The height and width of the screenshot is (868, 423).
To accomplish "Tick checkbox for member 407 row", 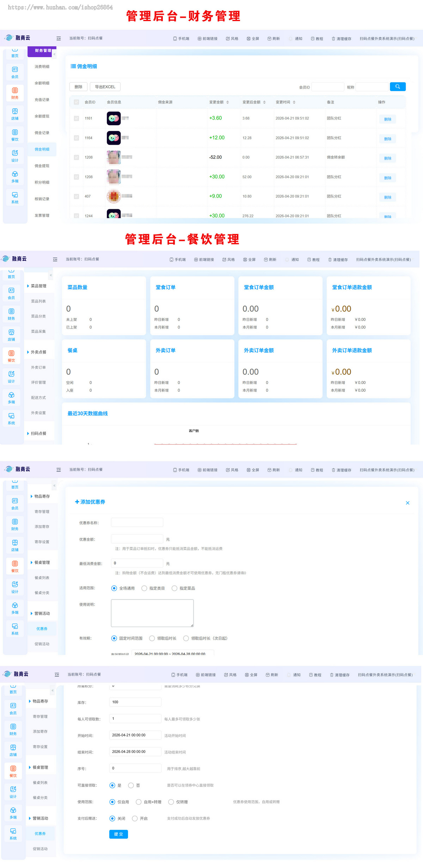I will click(x=76, y=196).
